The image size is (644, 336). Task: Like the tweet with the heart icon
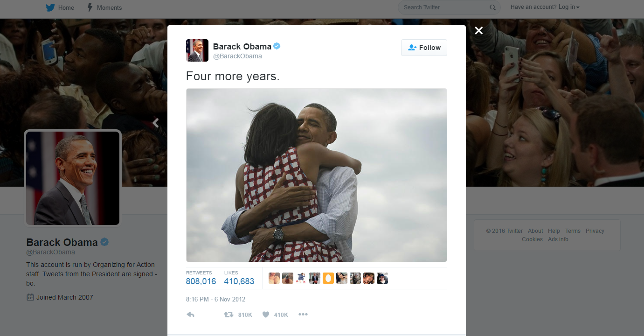[266, 315]
